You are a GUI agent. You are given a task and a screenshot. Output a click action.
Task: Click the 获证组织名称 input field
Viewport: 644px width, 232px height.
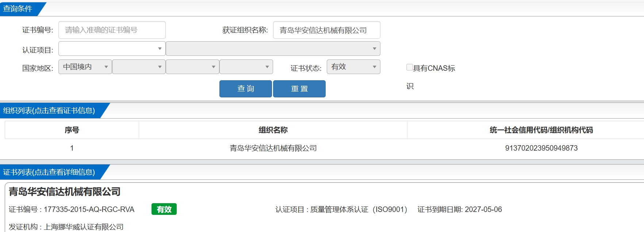[326, 30]
